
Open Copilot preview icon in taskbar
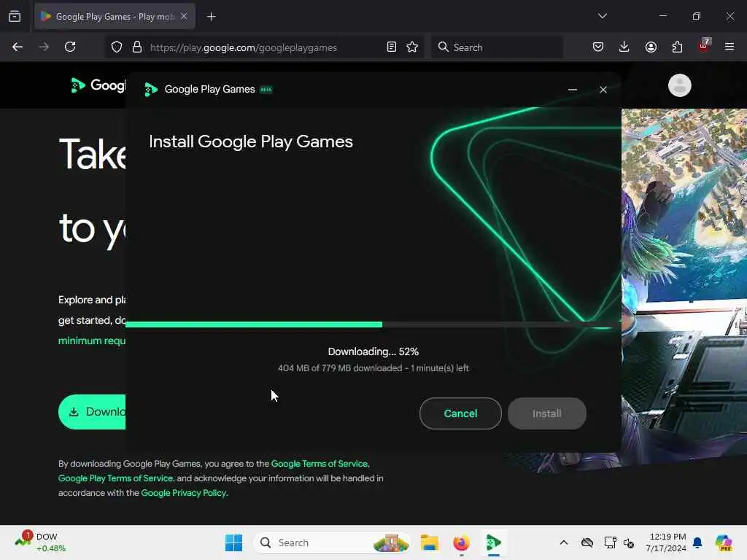(723, 542)
